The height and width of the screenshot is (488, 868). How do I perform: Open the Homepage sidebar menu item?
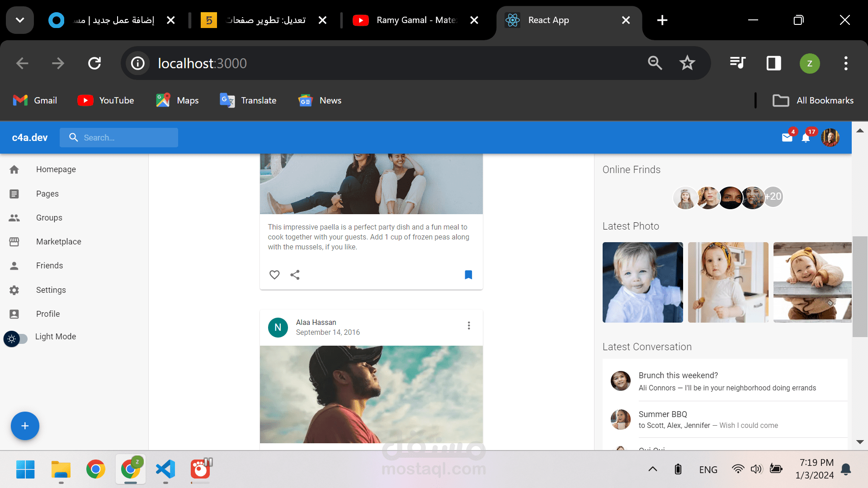(56, 169)
